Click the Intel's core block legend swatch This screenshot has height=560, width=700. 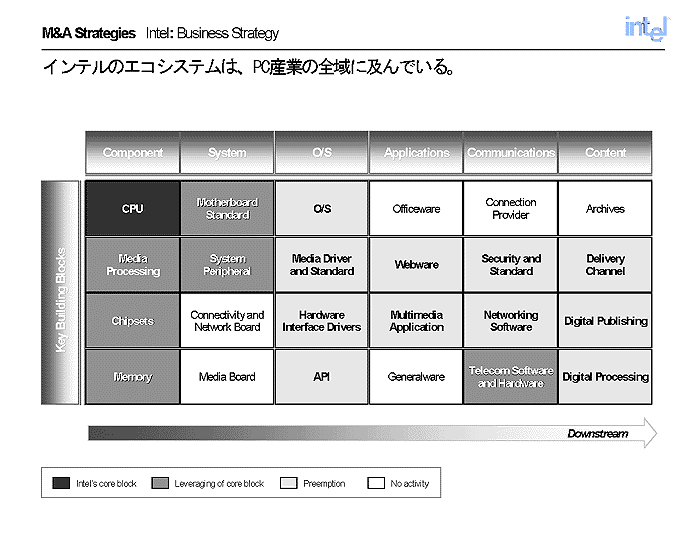pos(60,484)
